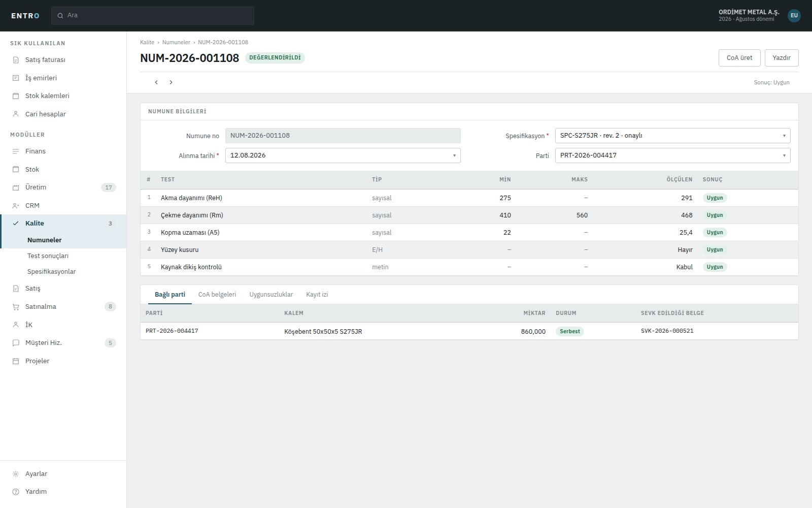Select Numuneler in the Kalite submenu

point(63,240)
